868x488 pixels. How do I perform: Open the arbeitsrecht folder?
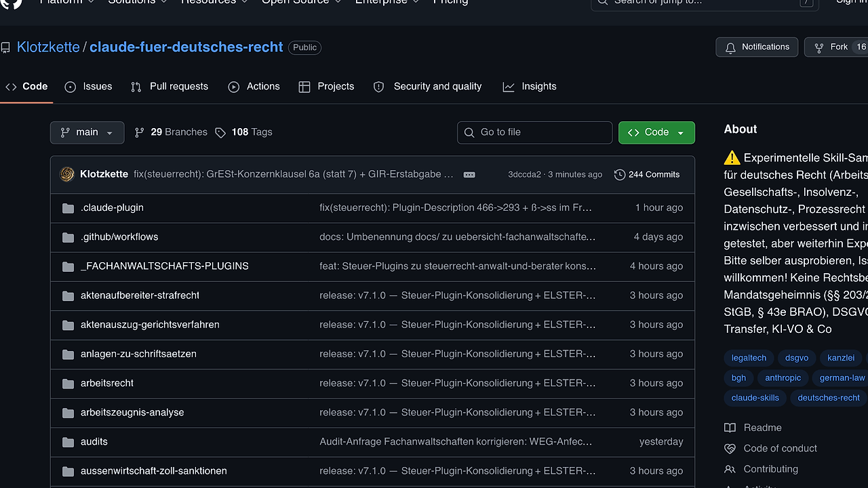107,382
